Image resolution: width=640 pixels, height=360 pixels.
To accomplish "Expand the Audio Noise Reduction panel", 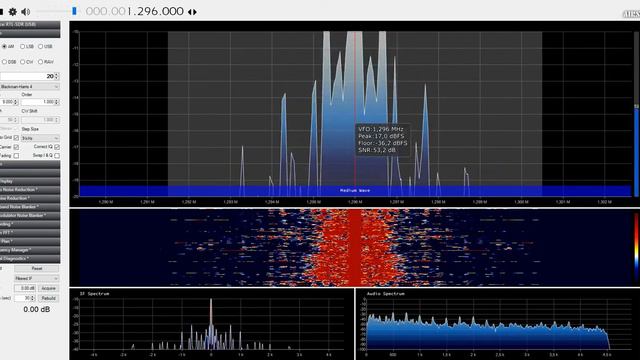I will tap(30, 189).
